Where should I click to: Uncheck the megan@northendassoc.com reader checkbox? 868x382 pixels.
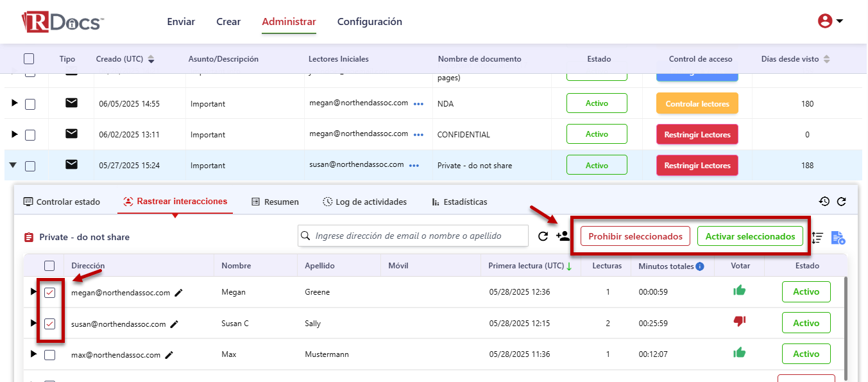tap(50, 293)
